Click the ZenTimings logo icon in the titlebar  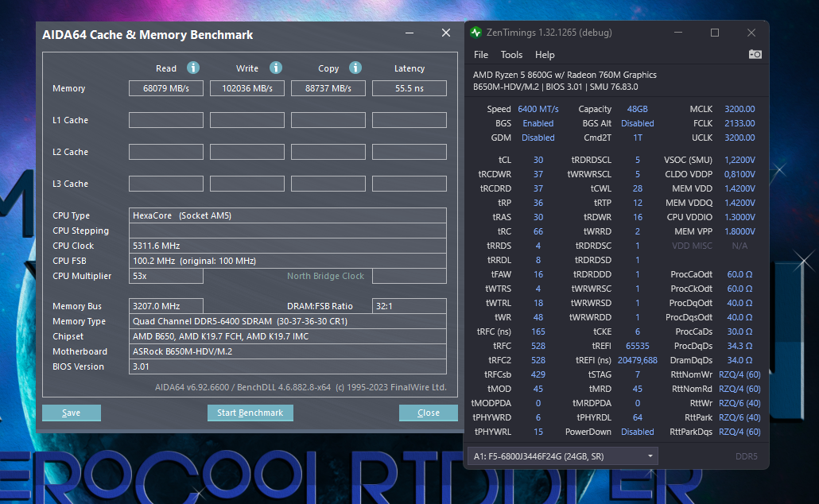point(475,33)
